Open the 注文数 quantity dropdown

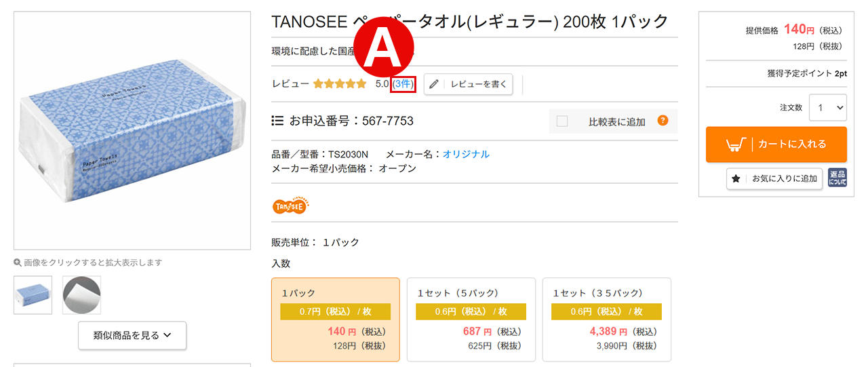coord(828,107)
